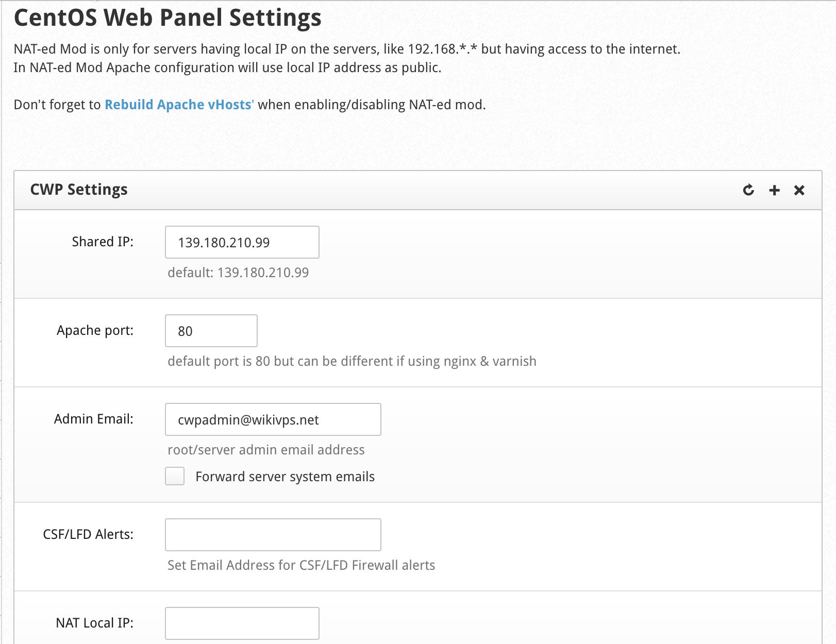Image resolution: width=836 pixels, height=644 pixels.
Task: Close the CWP Settings panel
Action: (799, 190)
